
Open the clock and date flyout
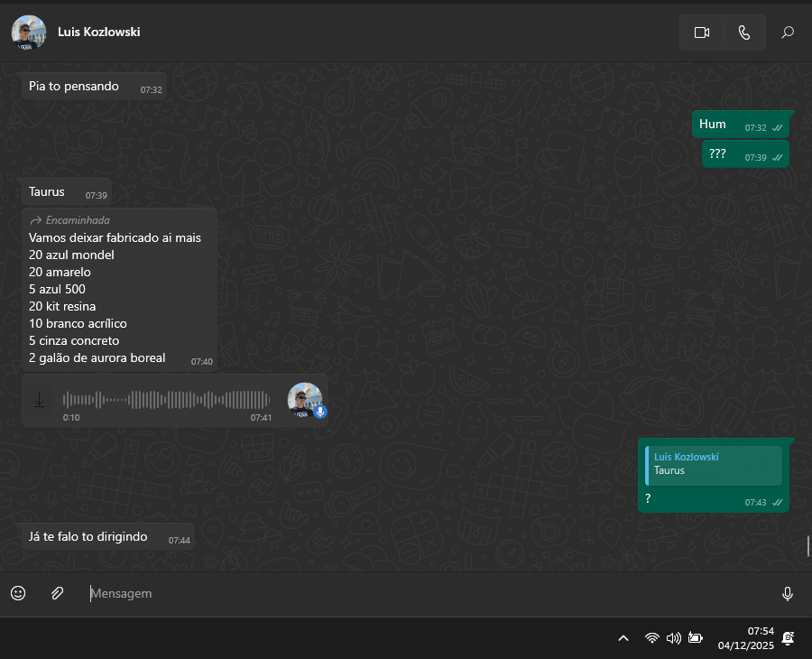coord(745,638)
